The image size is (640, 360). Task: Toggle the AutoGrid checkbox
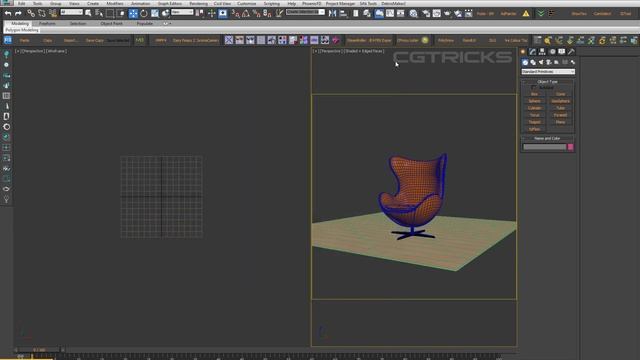point(533,88)
